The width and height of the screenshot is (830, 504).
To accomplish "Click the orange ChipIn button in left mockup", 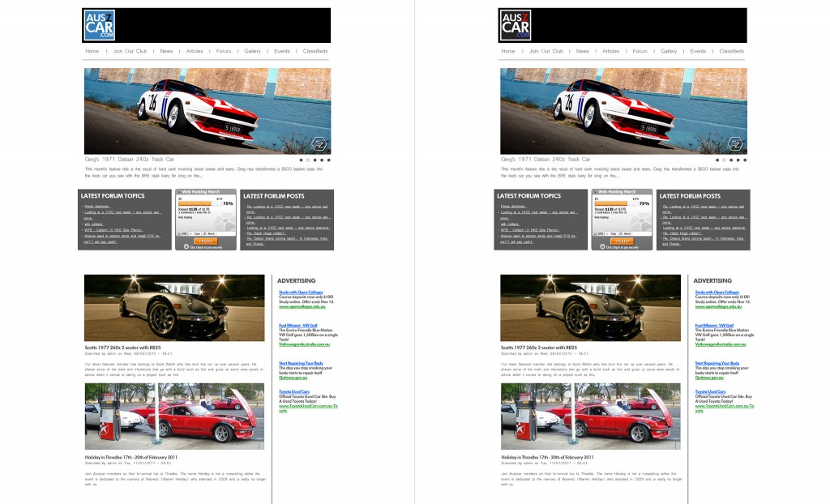I will pos(205,241).
